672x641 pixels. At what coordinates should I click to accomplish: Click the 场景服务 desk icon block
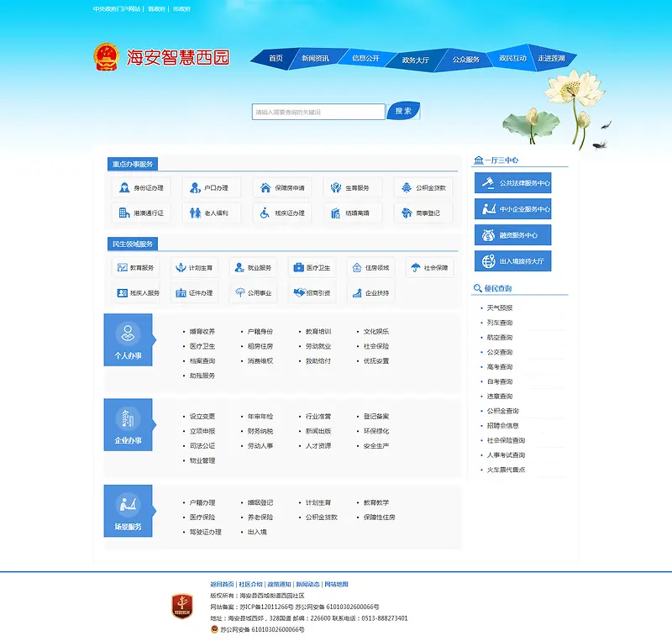pos(129,511)
